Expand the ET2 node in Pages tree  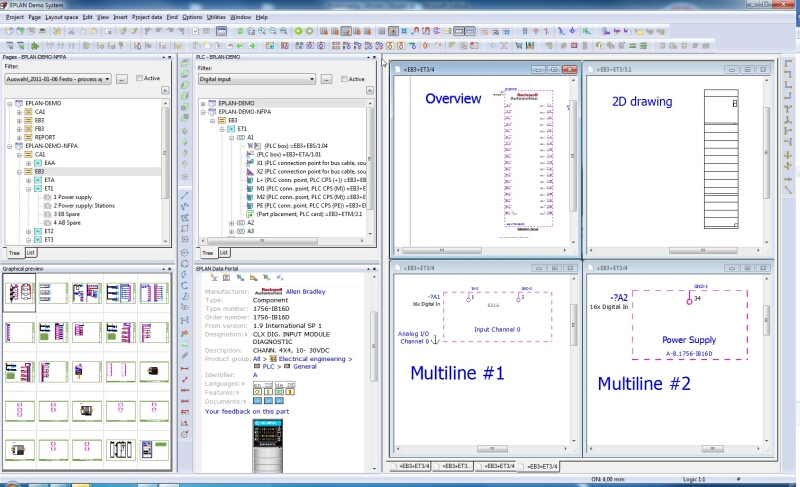pos(29,232)
